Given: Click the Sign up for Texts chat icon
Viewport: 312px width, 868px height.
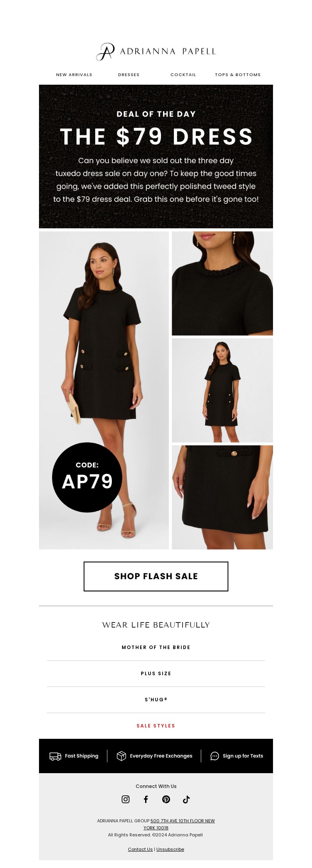Looking at the screenshot, I should point(214,756).
